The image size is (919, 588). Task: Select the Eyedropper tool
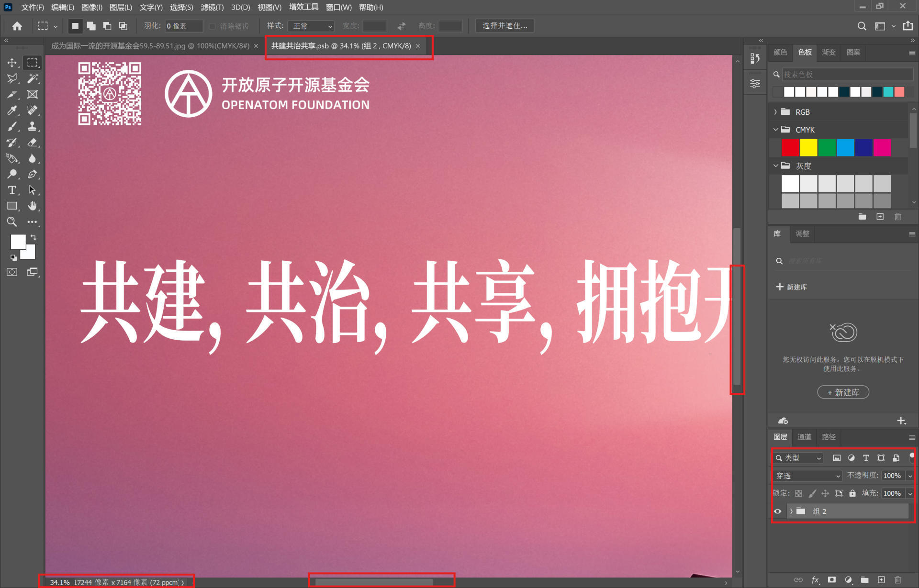pos(12,111)
